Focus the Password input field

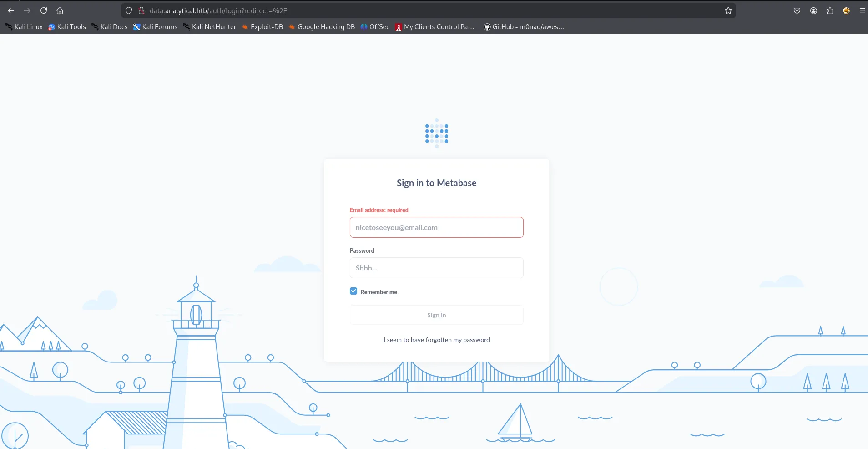(437, 268)
